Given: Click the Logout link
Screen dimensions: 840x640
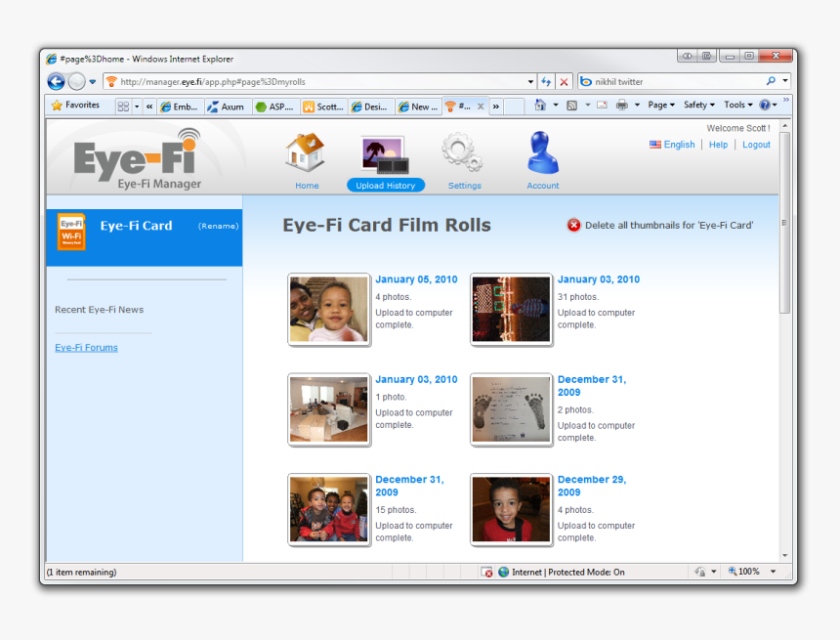Looking at the screenshot, I should (756, 145).
